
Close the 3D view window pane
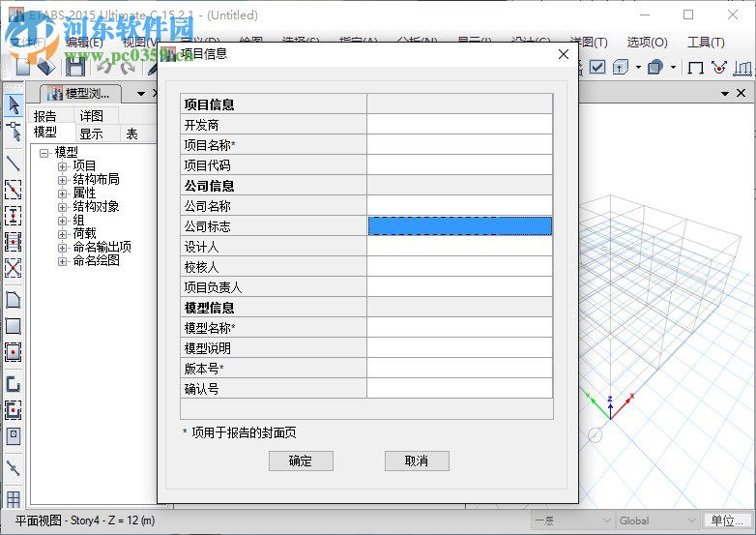click(741, 93)
